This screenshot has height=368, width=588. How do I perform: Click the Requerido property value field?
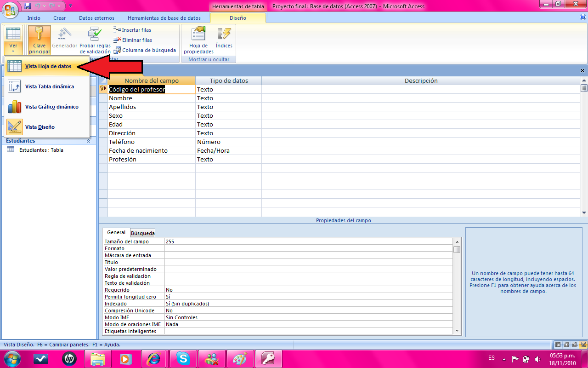[309, 290]
